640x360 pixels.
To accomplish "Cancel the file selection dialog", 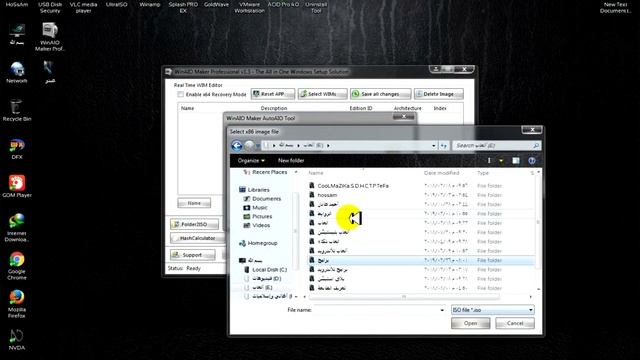I will click(515, 323).
